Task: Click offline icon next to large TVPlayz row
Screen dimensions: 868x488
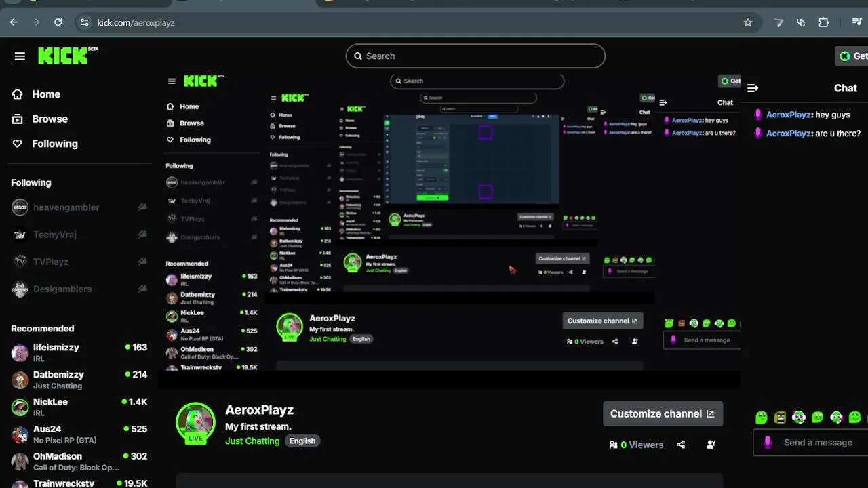Action: click(142, 262)
